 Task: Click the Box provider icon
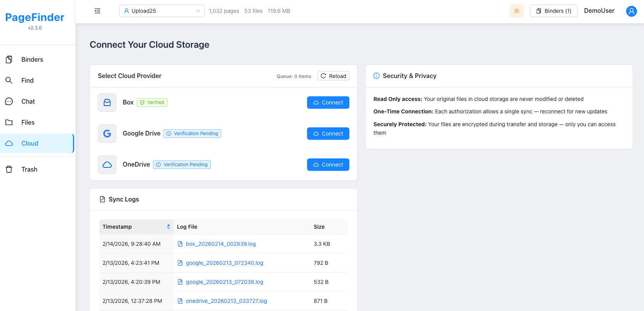[x=107, y=103]
